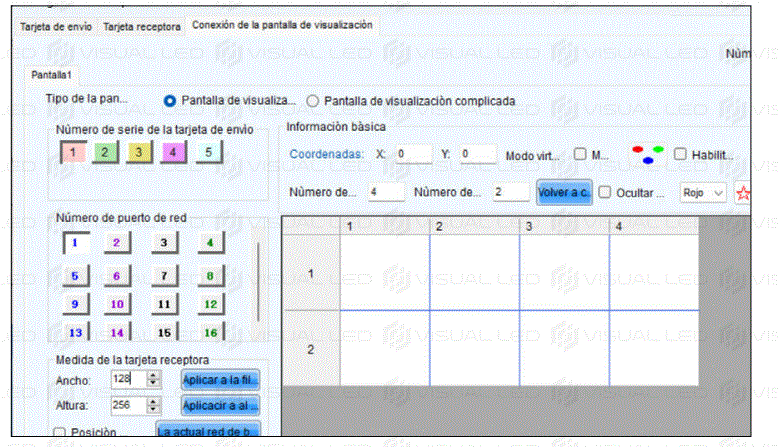Click the red green blue dots icon
This screenshot has height=447, width=779.
coord(648,154)
